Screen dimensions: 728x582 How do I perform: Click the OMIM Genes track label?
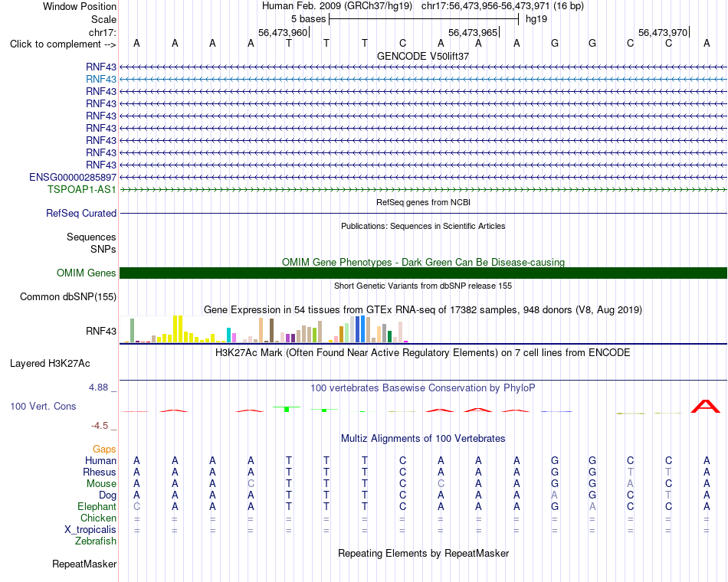pyautogui.click(x=87, y=273)
